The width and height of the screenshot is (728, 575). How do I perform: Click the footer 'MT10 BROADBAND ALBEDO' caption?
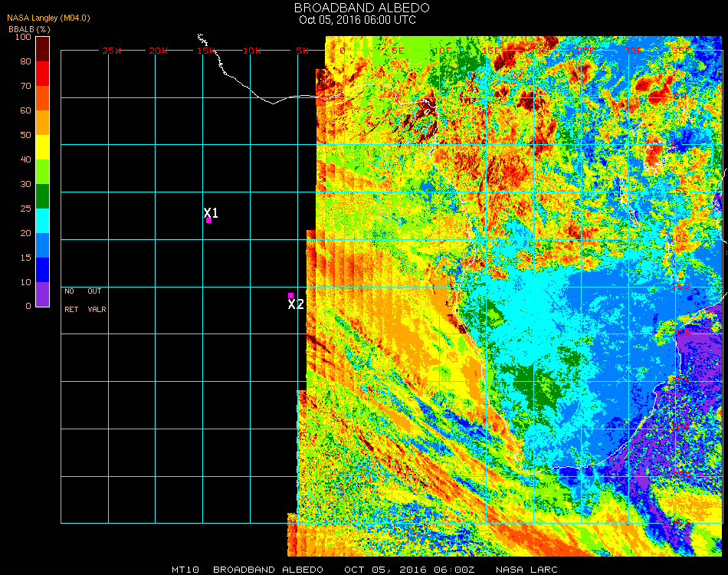248,570
